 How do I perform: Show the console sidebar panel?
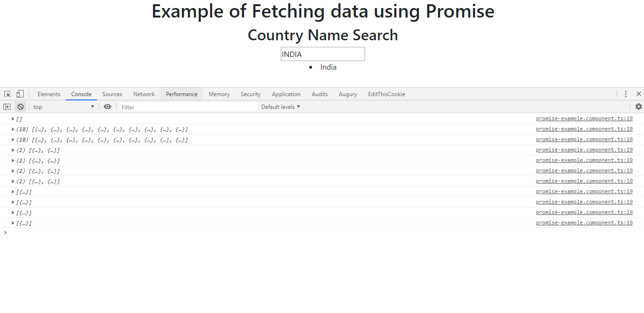click(7, 107)
